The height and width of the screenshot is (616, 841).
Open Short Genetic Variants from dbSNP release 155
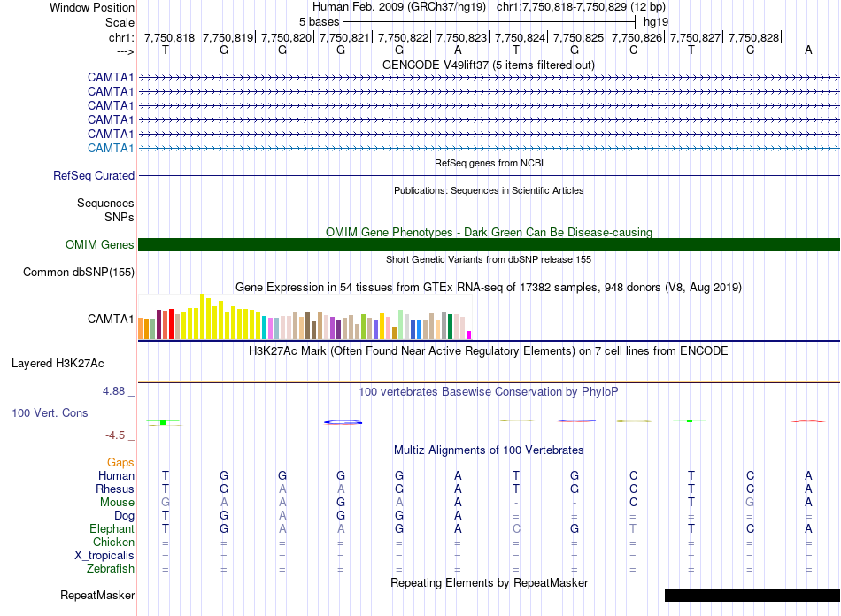point(489,259)
